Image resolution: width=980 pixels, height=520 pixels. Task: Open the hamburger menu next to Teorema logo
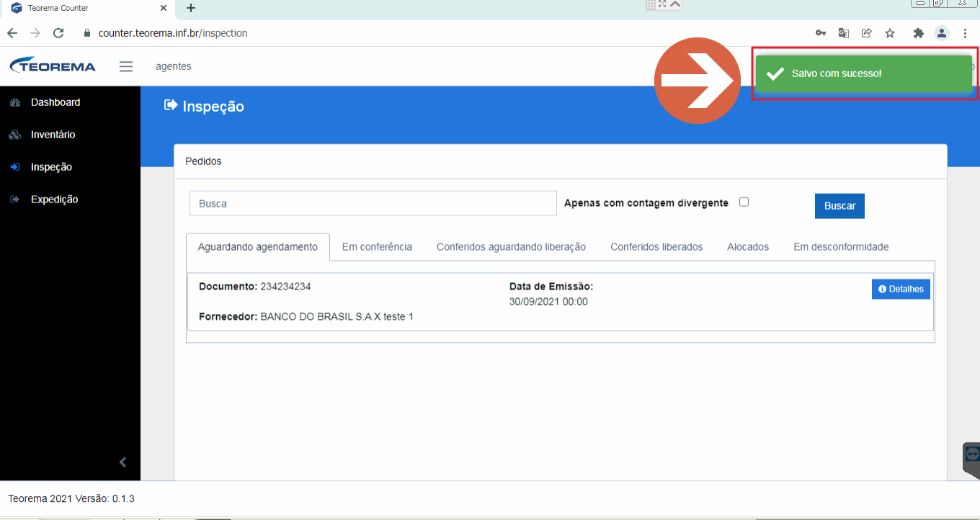point(126,66)
